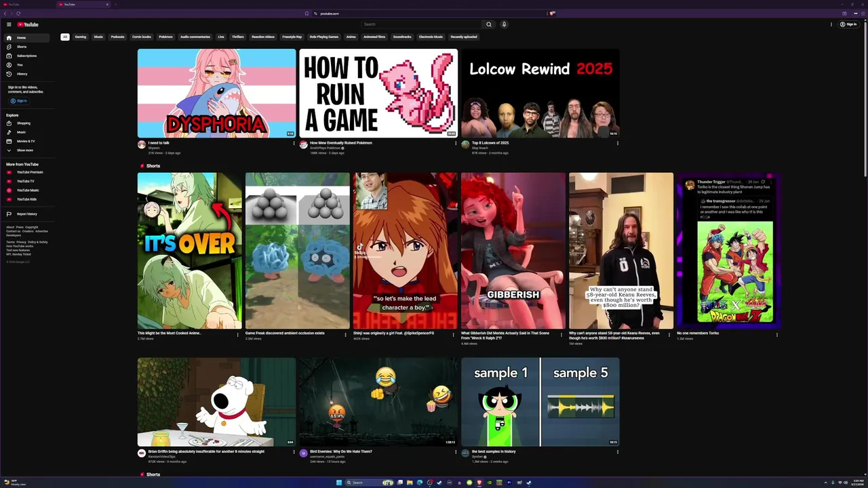Open the GIBBERISH Merida short
868x488 pixels.
[513, 251]
